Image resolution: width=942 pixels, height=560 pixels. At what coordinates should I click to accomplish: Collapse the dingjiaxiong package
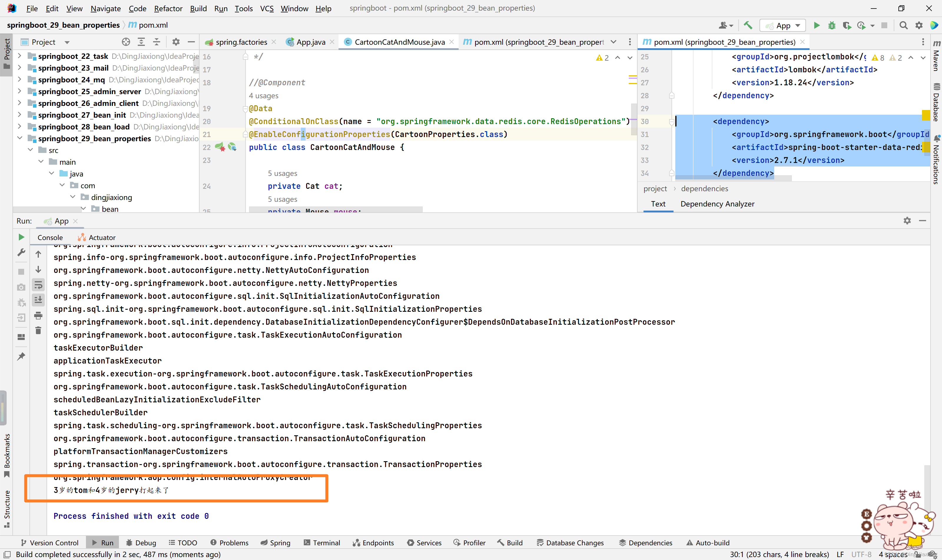click(x=72, y=197)
